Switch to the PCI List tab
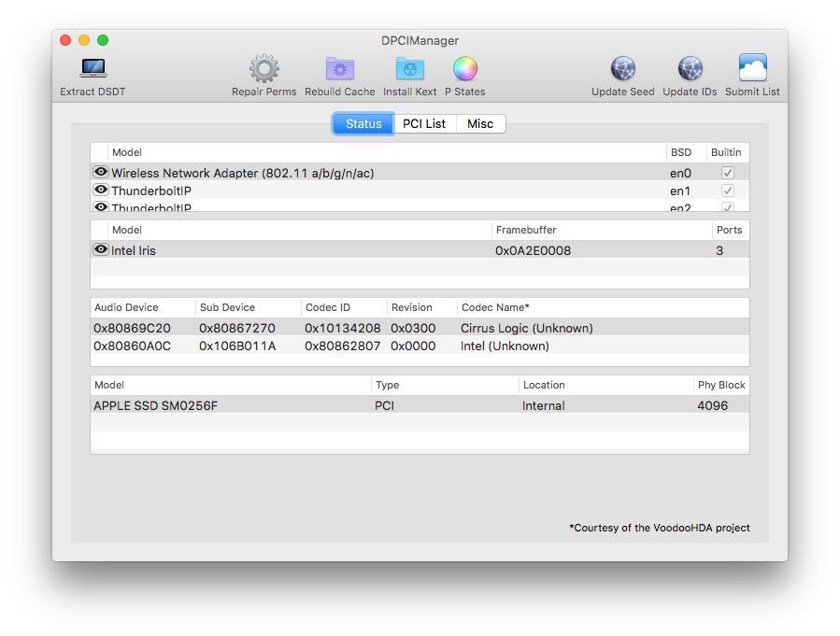Viewport: 840px width, 636px height. pyautogui.click(x=423, y=123)
